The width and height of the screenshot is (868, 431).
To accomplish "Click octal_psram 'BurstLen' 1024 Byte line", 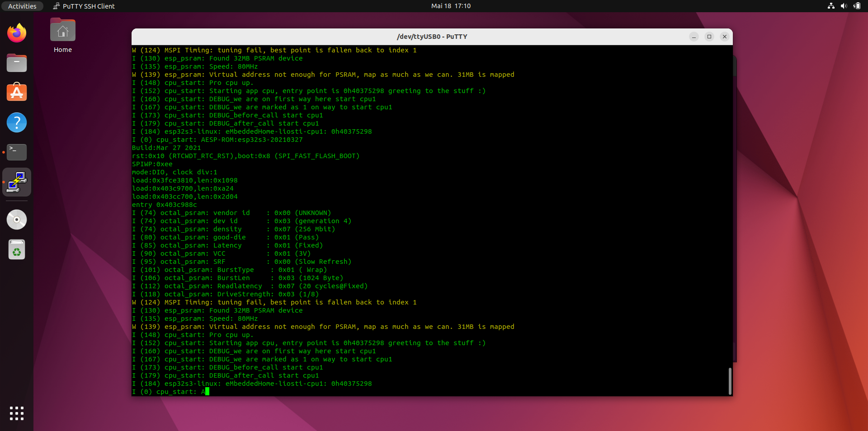I will click(x=237, y=278).
